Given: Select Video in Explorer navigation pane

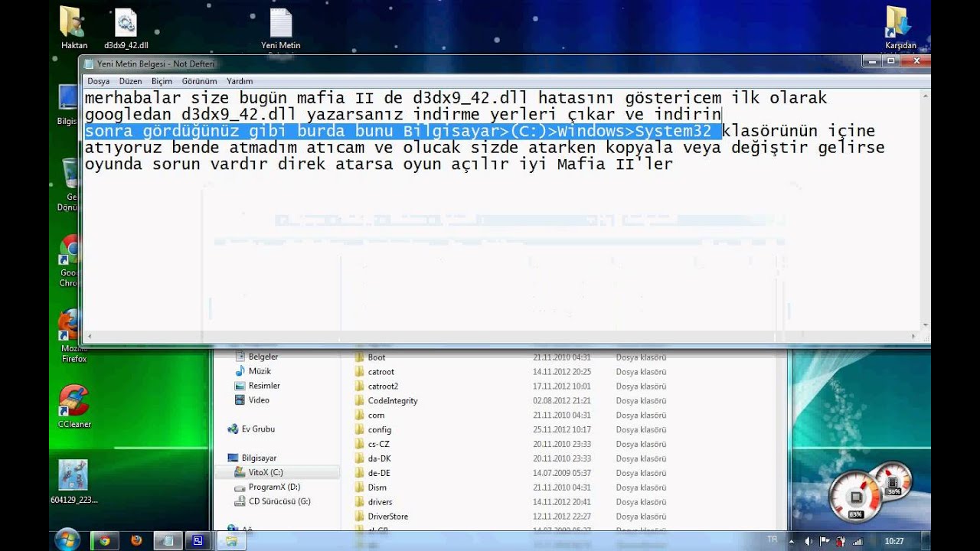Looking at the screenshot, I should (252, 400).
